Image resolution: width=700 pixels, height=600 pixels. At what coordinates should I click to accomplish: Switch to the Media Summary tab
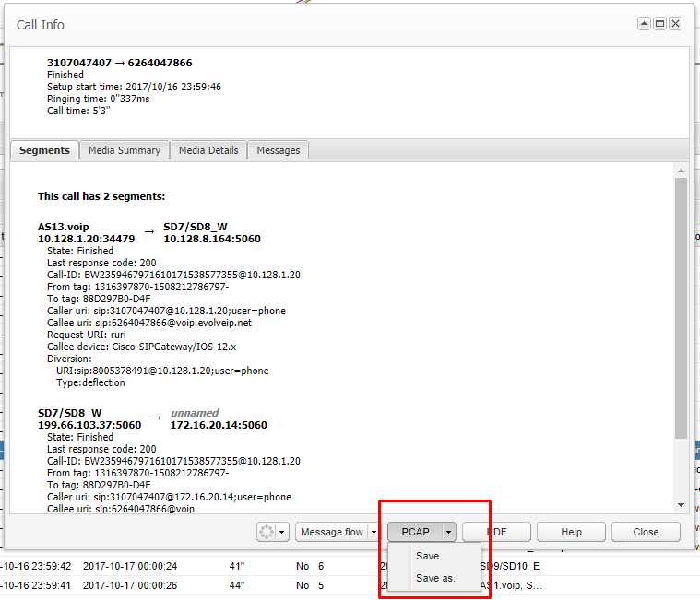click(124, 150)
